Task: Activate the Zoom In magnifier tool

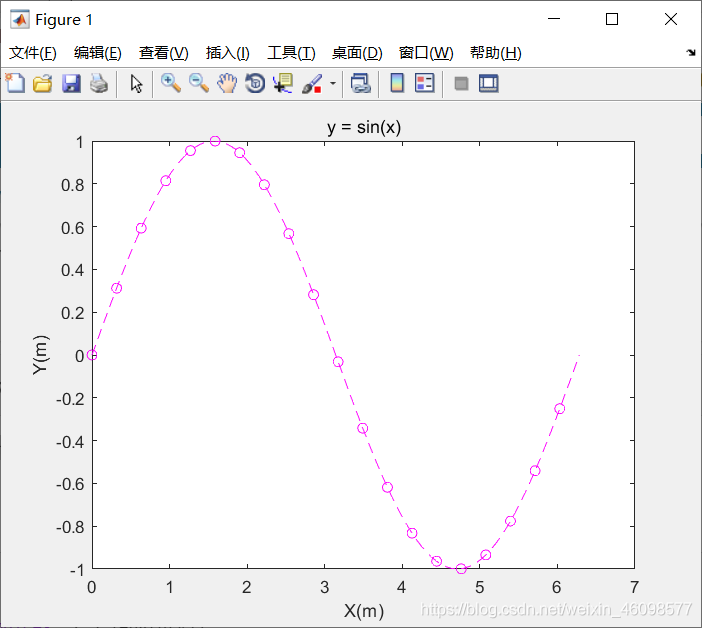Action: [171, 84]
